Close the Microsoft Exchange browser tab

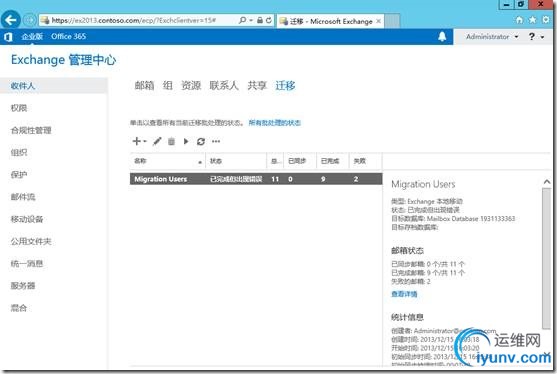378,21
